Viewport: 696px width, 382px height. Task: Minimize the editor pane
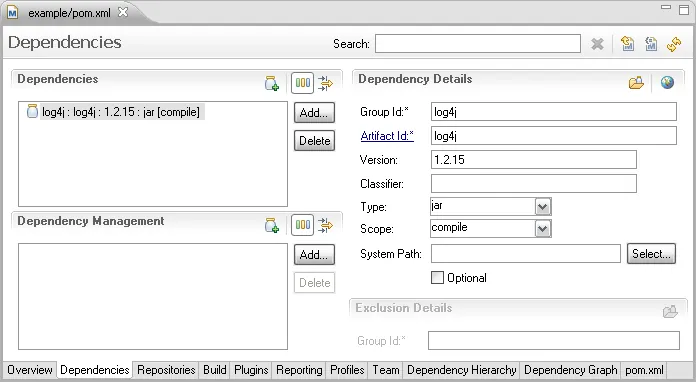pyautogui.click(x=666, y=8)
